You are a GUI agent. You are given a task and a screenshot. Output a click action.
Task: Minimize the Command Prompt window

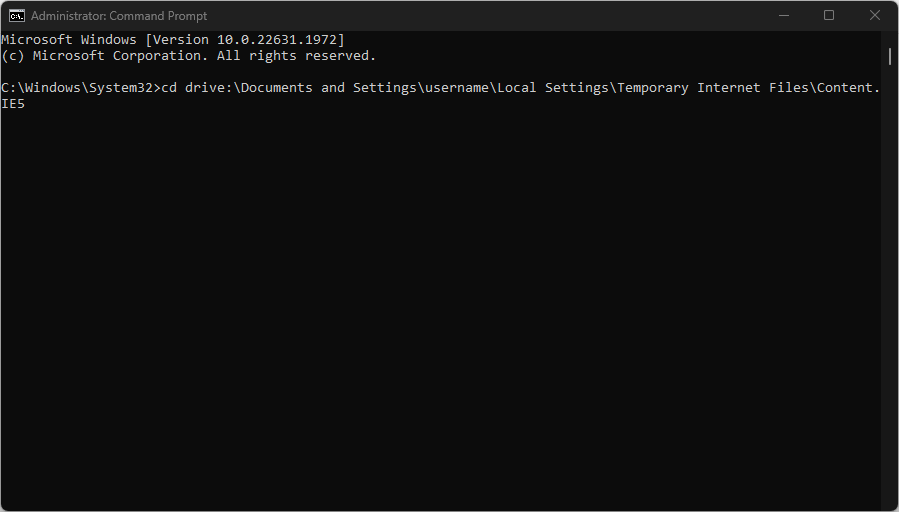click(784, 15)
